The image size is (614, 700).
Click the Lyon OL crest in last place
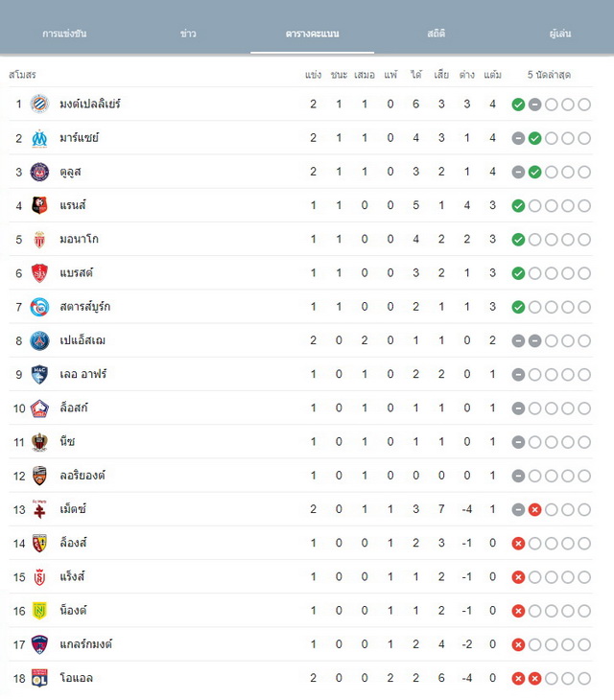click(39, 678)
